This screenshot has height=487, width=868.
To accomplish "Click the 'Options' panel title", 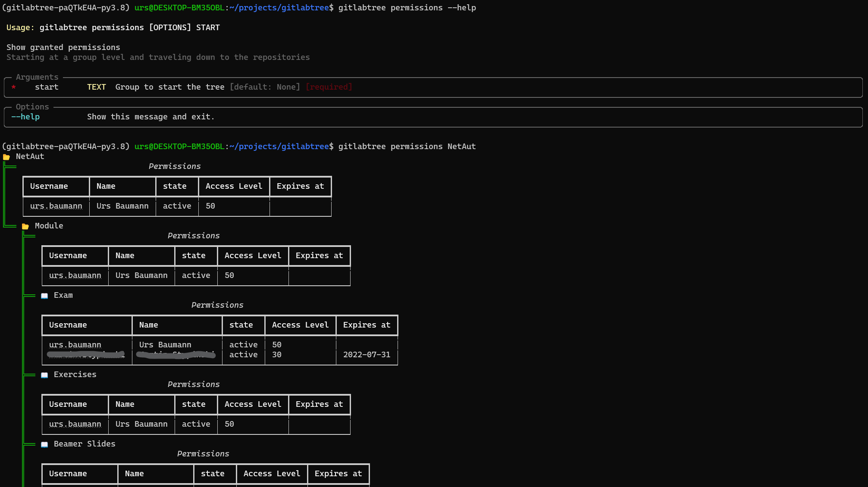I will click(32, 107).
